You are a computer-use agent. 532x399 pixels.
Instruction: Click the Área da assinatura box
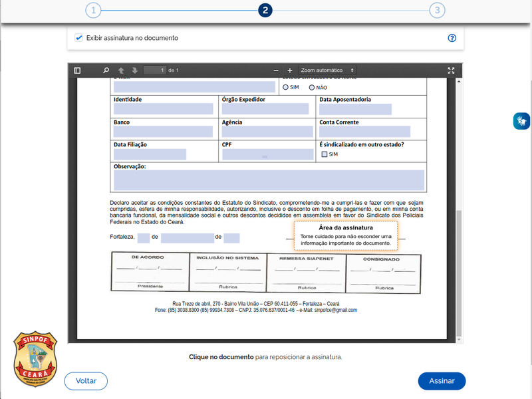click(346, 236)
